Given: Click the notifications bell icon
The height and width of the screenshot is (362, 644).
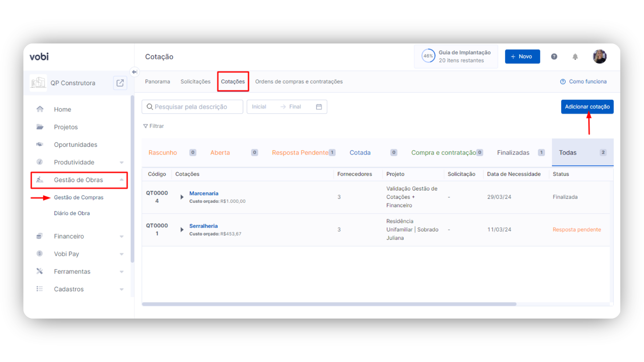Looking at the screenshot, I should (575, 57).
